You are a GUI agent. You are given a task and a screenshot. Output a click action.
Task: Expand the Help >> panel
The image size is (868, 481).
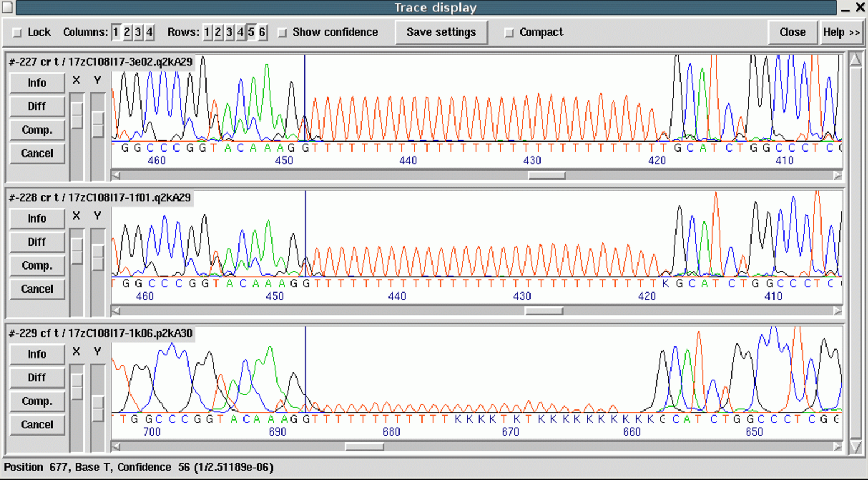pos(842,32)
